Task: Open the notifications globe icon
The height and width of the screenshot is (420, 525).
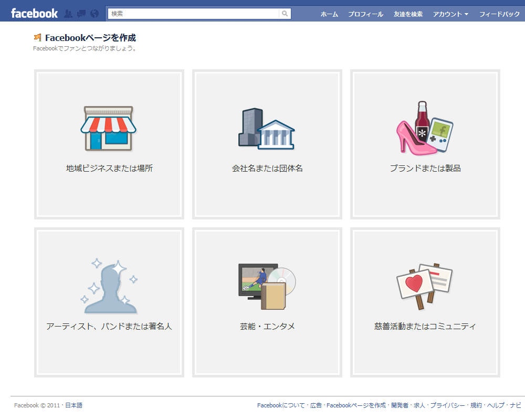Action: click(x=94, y=14)
